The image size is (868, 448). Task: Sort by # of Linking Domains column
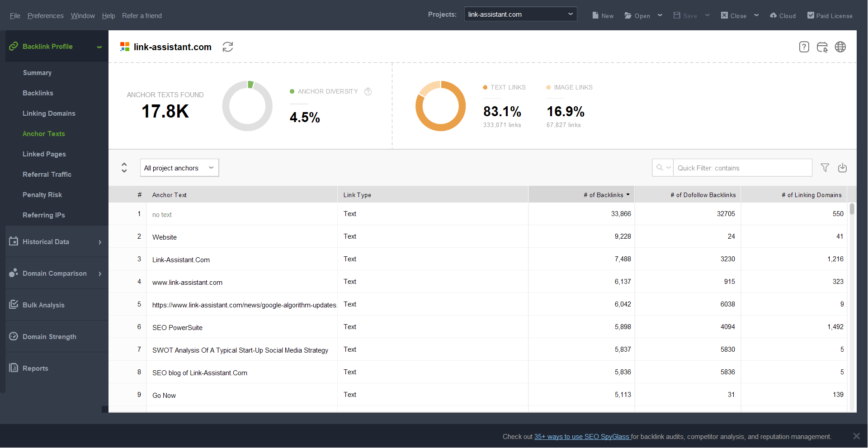point(794,195)
